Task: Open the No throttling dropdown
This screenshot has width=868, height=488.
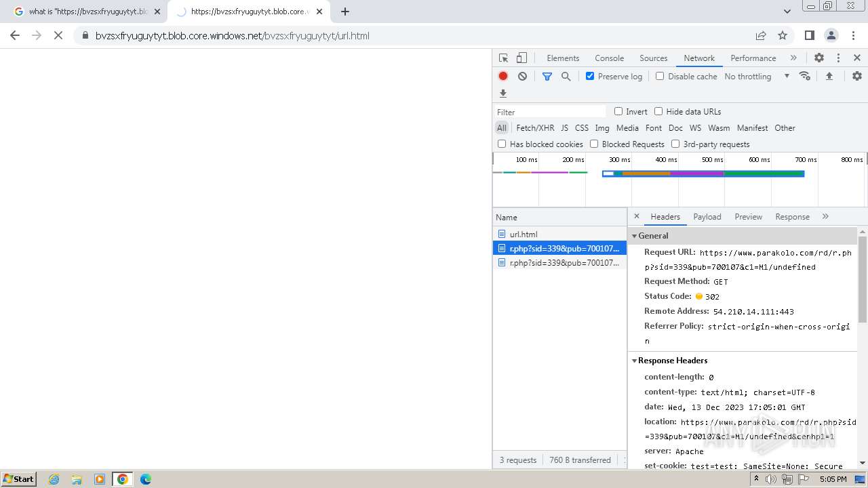Action: tap(757, 77)
